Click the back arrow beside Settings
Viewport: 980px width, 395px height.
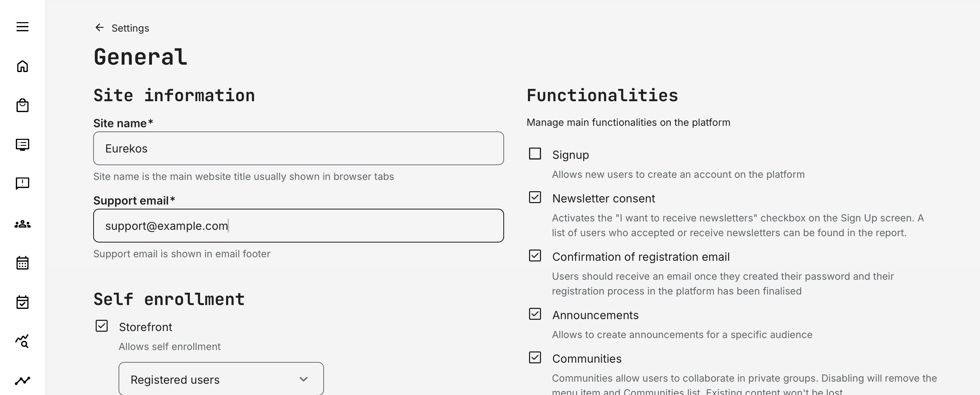click(x=99, y=28)
